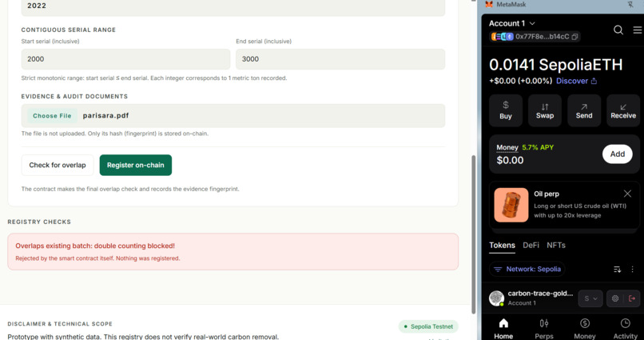This screenshot has height=340, width=644.
Task: Go to Money in MetaMask bottom bar
Action: pyautogui.click(x=584, y=329)
